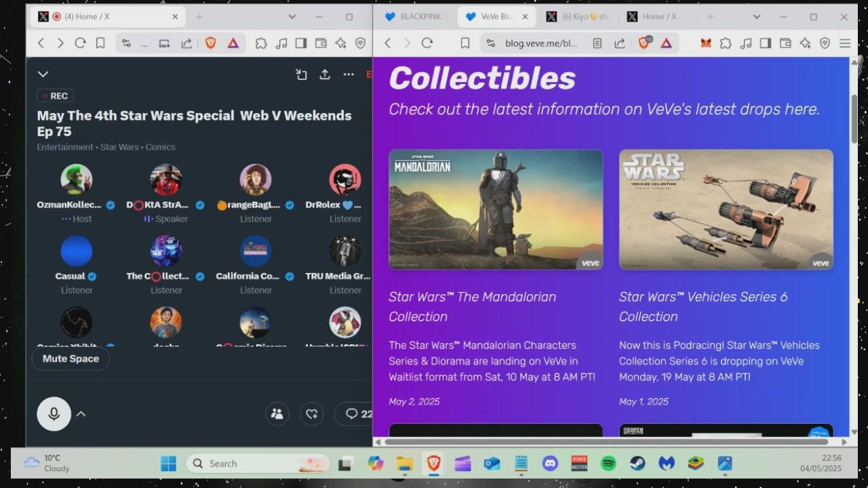The width and height of the screenshot is (868, 488).
Task: Click the bookmark icon in left browser
Action: (x=100, y=43)
